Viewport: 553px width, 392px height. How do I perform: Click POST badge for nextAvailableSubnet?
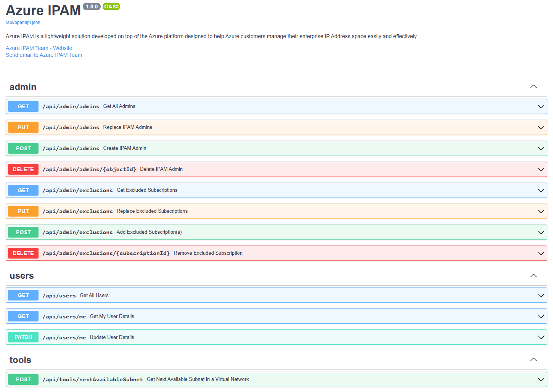click(x=23, y=379)
